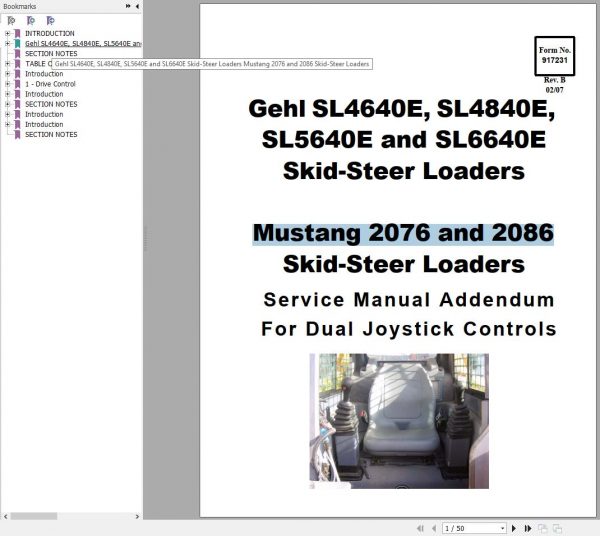
Task: Select the Gehl SL4640E, SL4840E bookmark entry
Action: pos(83,43)
